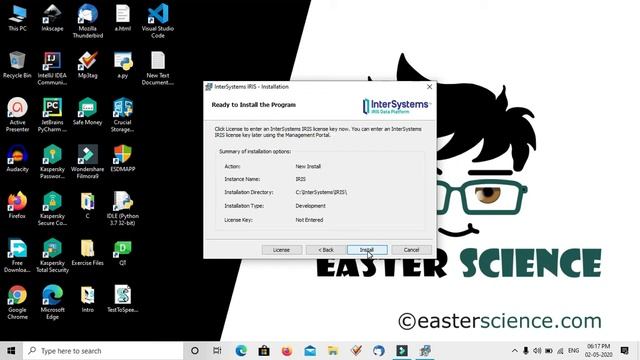
Task: Open Microsoft Store from taskbar
Action: click(x=264, y=351)
